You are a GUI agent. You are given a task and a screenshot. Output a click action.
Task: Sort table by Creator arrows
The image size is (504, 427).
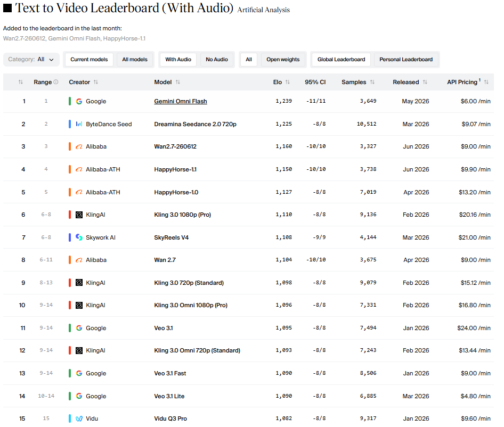pos(96,82)
